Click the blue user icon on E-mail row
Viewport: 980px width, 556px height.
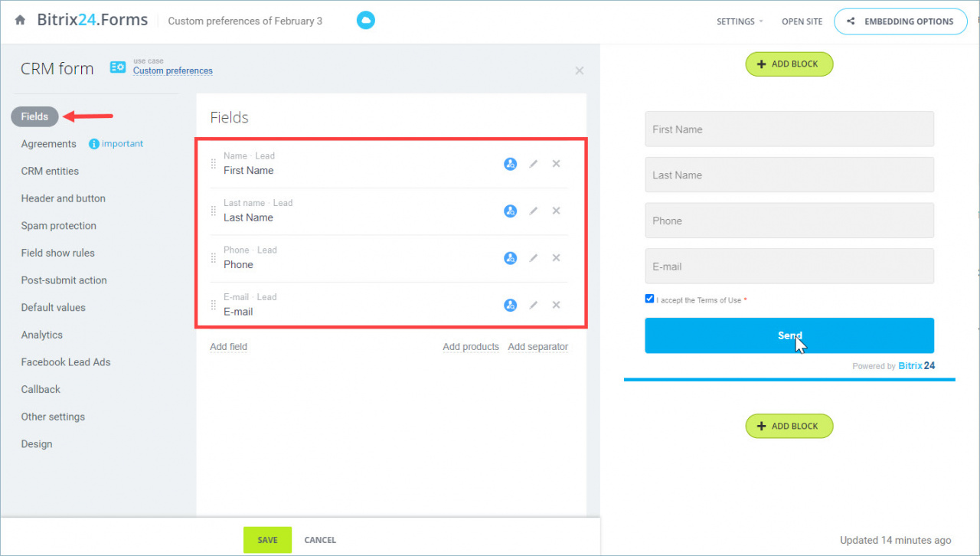click(x=510, y=306)
